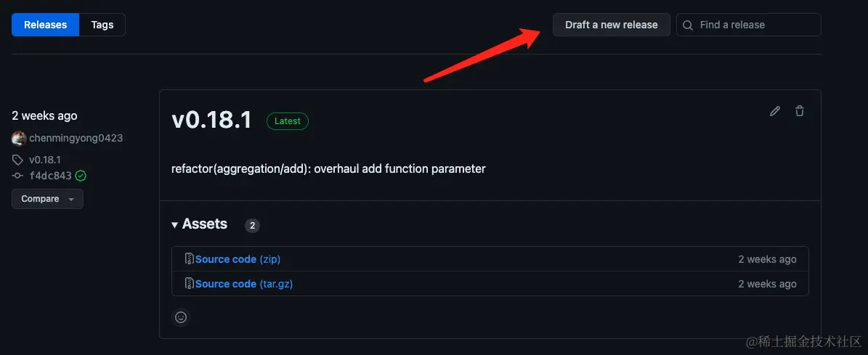Click the Latest green badge

pyautogui.click(x=287, y=121)
